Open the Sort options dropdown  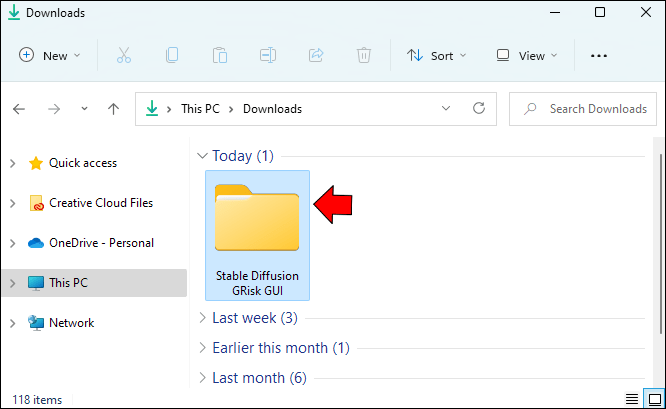437,55
